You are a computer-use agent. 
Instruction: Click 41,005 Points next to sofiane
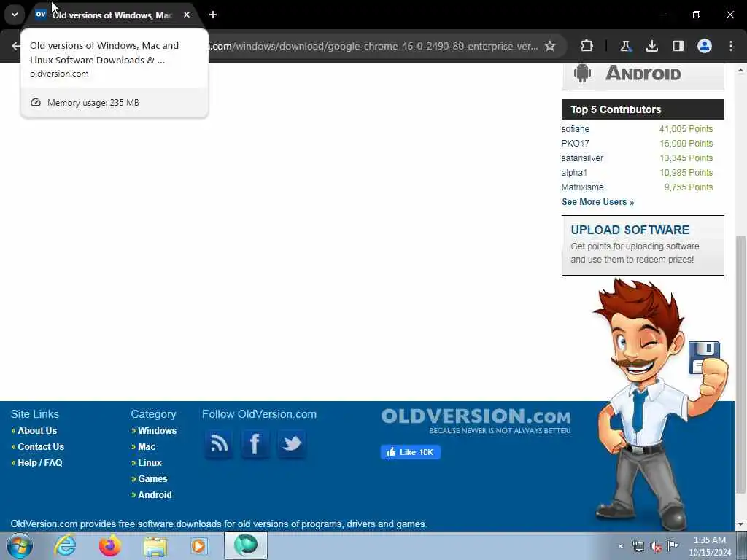[x=686, y=129]
